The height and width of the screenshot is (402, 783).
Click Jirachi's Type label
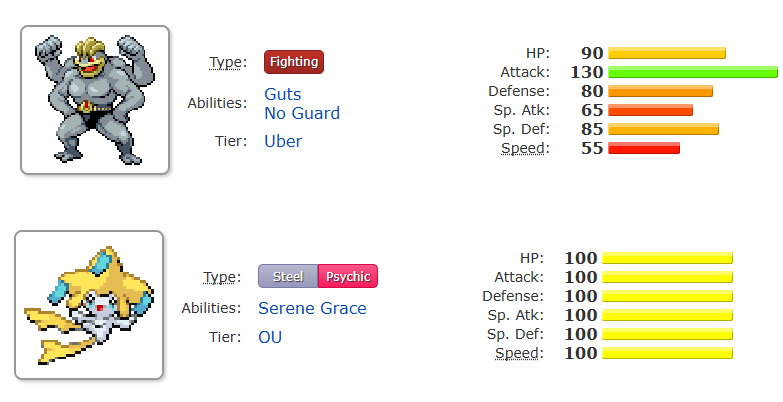[222, 277]
